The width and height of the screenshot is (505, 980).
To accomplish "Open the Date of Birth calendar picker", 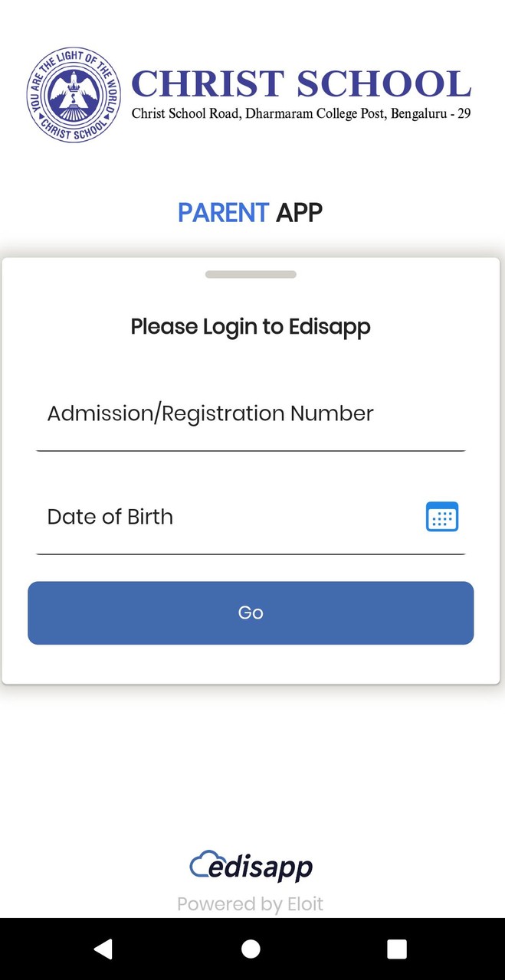I will tap(442, 517).
